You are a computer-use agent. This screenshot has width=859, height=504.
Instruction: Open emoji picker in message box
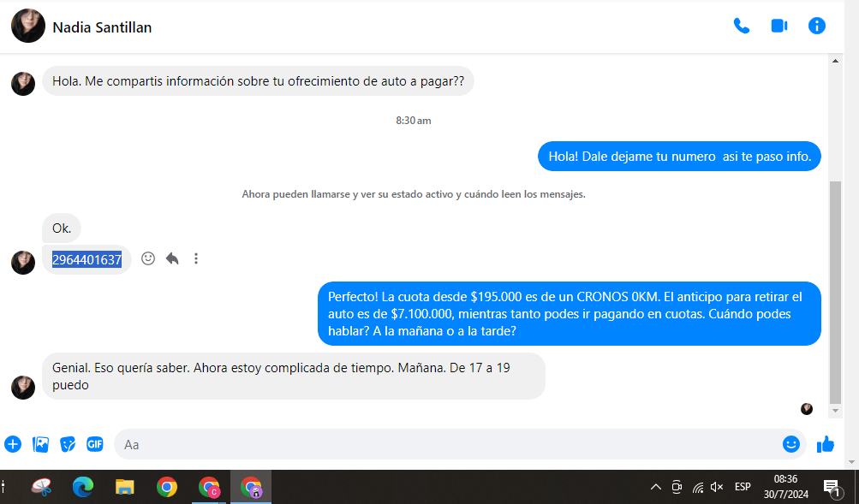click(x=790, y=444)
